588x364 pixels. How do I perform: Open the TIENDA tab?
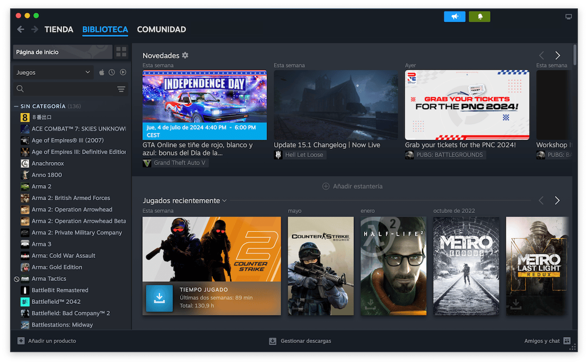point(59,29)
